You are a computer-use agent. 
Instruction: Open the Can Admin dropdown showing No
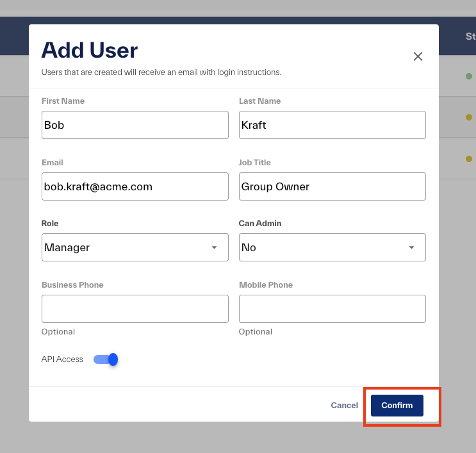tap(332, 247)
